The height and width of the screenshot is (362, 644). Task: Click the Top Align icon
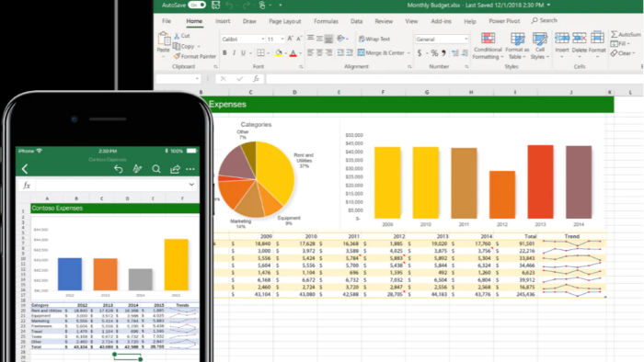tap(311, 38)
